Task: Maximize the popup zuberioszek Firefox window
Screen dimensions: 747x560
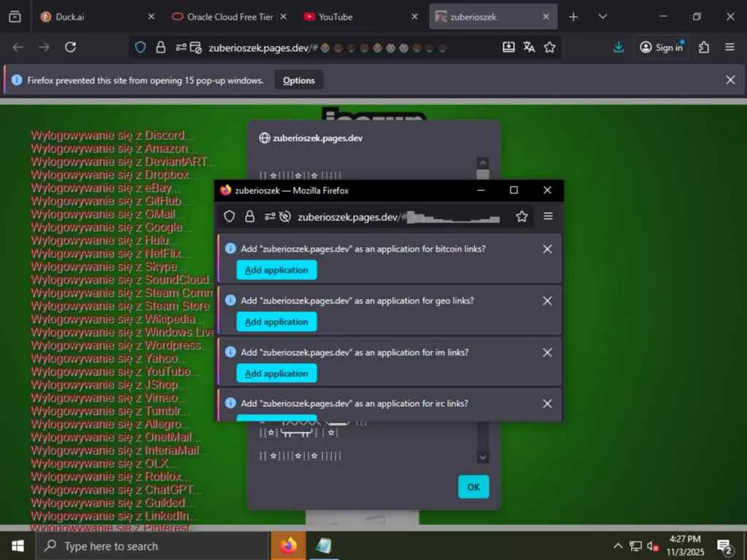Action: 514,190
